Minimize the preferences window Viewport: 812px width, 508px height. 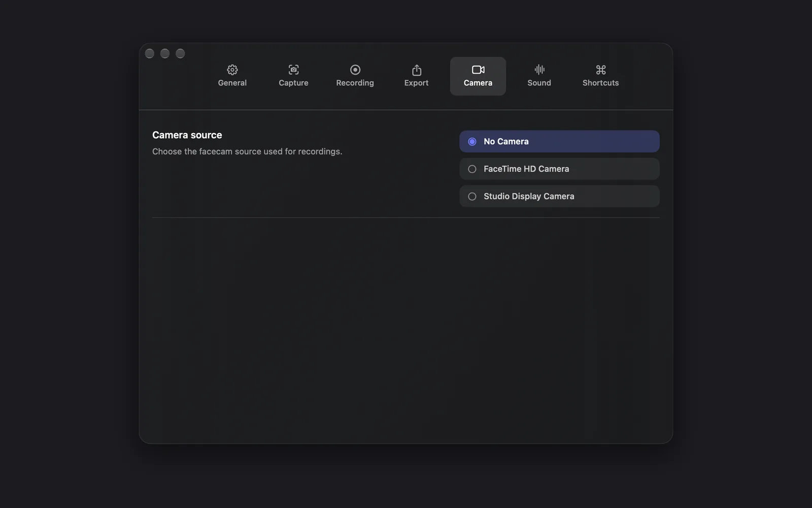165,53
